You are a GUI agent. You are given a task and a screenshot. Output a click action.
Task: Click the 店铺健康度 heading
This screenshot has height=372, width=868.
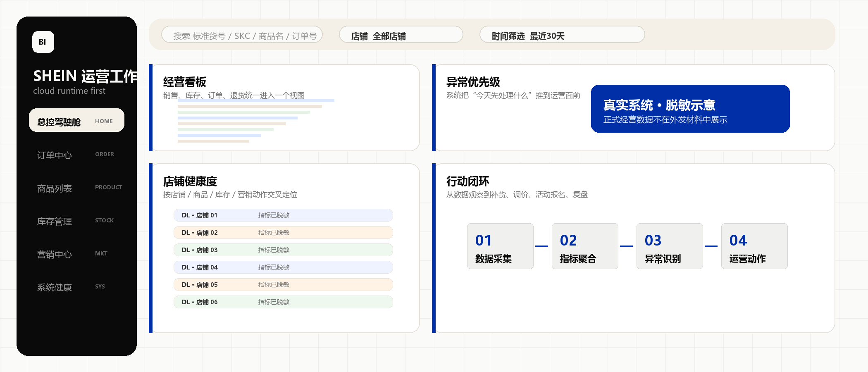[190, 181]
